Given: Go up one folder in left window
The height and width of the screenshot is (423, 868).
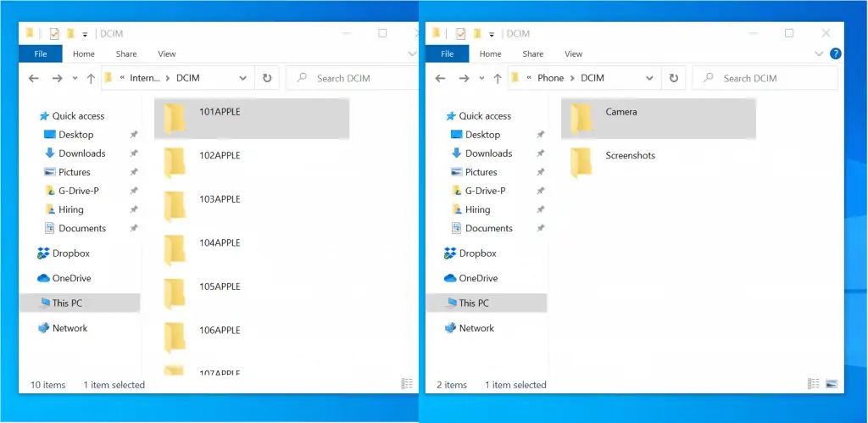Looking at the screenshot, I should (x=91, y=79).
